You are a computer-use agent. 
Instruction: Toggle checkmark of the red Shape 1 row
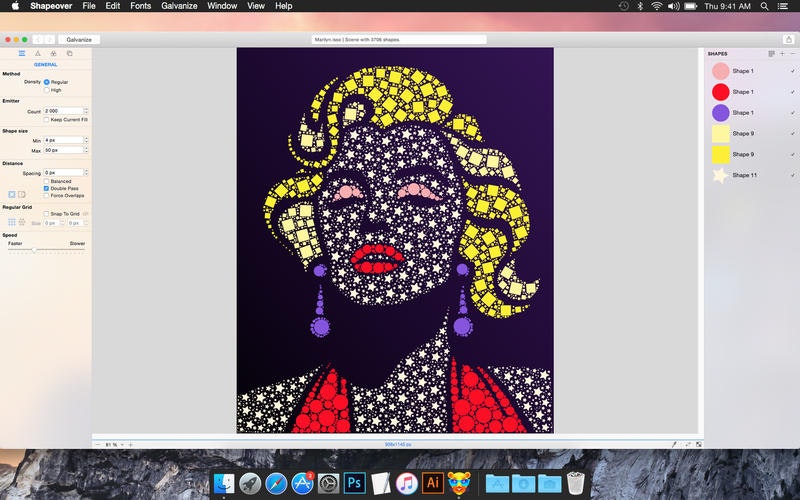[792, 92]
